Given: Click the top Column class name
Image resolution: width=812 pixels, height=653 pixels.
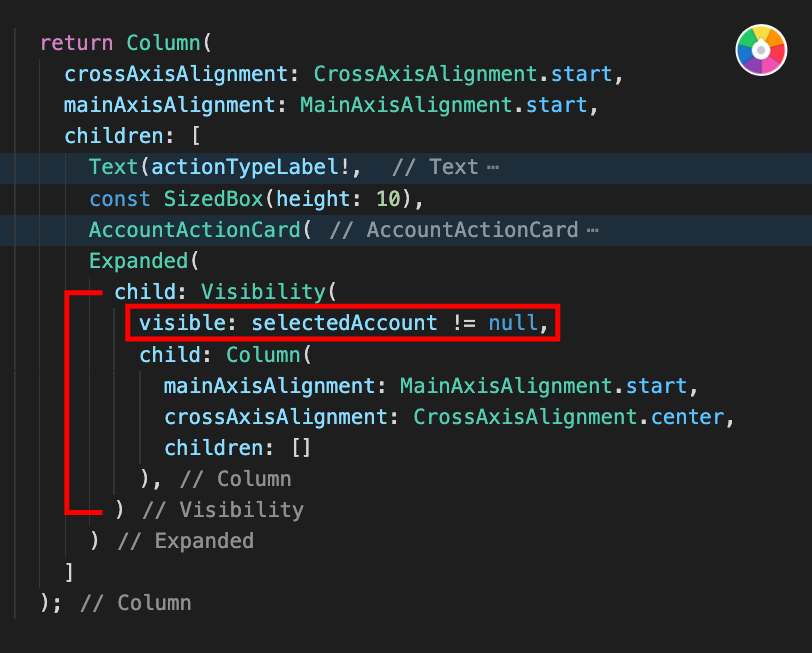Looking at the screenshot, I should [x=163, y=43].
